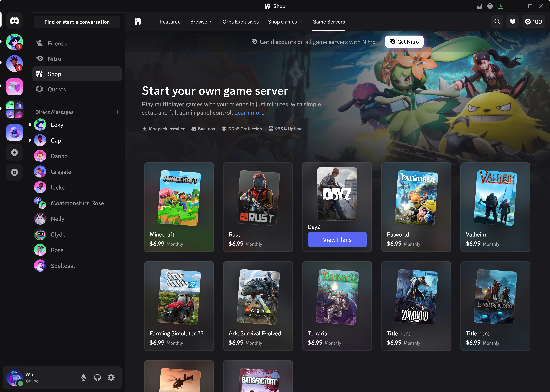The width and height of the screenshot is (550, 392).
Task: Open DM with Nelly
Action: coord(77,219)
